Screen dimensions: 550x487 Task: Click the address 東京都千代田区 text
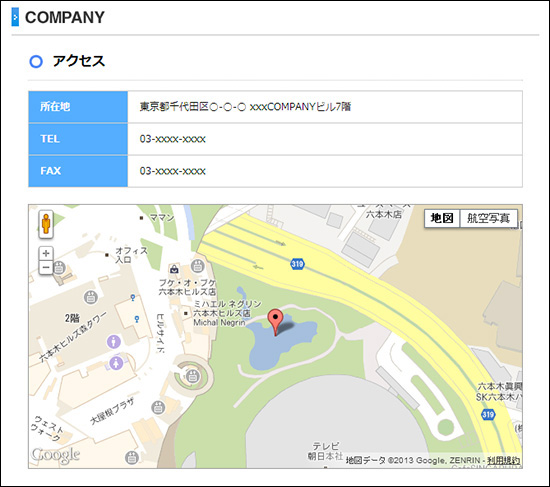pos(245,107)
